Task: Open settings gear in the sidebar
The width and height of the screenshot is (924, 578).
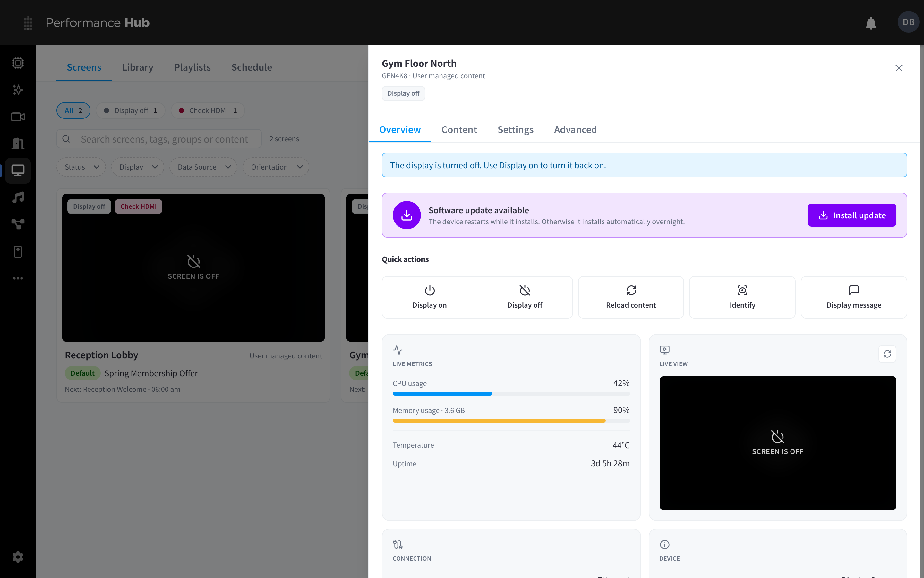Action: (18, 557)
